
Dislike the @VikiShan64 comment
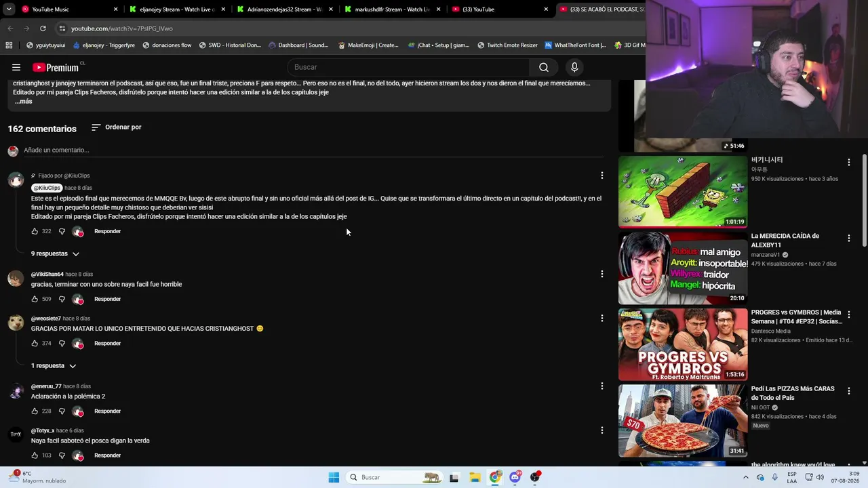point(62,299)
